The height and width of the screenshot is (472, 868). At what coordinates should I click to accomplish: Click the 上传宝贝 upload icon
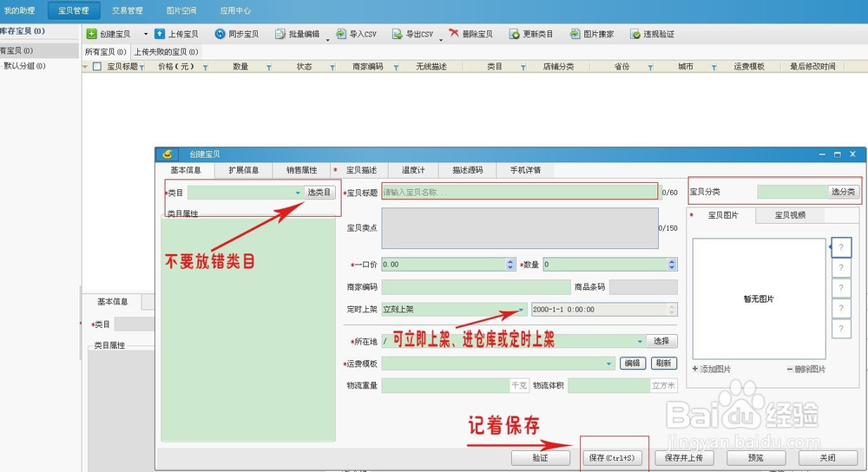[160, 34]
